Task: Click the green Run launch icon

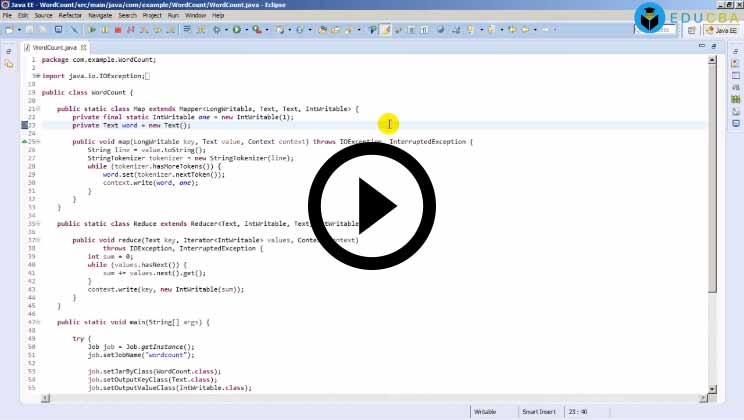Action: click(237, 30)
